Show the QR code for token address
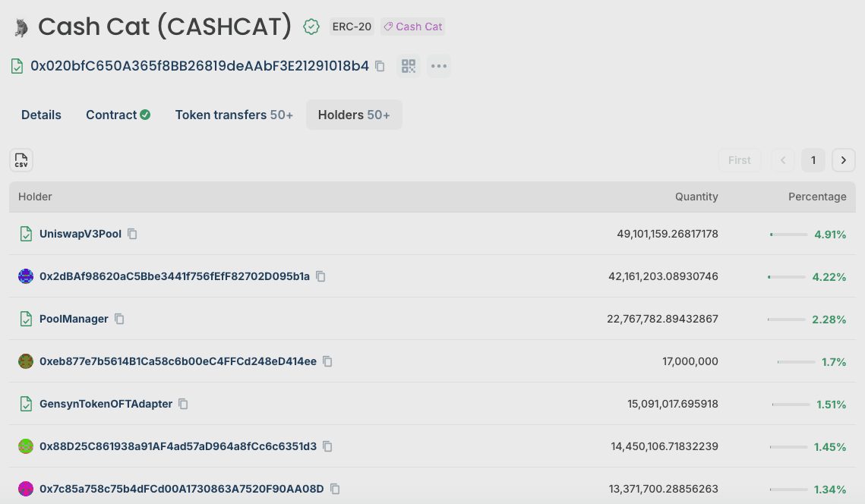This screenshot has width=865, height=504. click(409, 66)
